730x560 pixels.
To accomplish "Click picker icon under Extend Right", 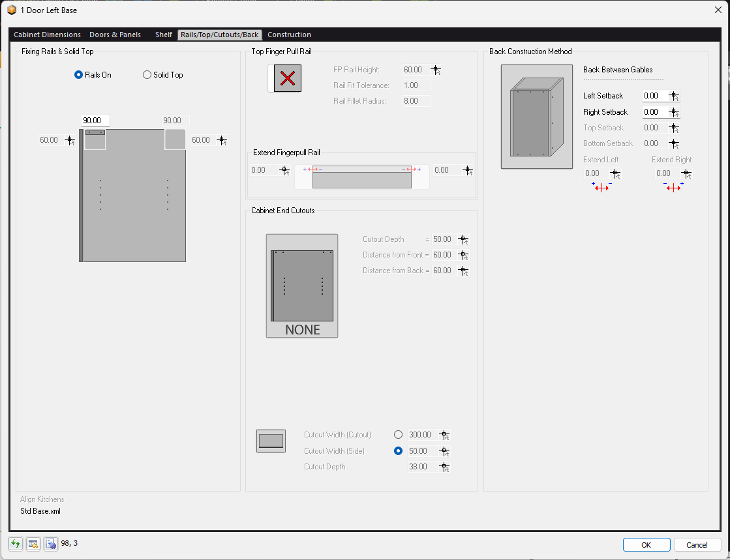I will click(x=686, y=174).
